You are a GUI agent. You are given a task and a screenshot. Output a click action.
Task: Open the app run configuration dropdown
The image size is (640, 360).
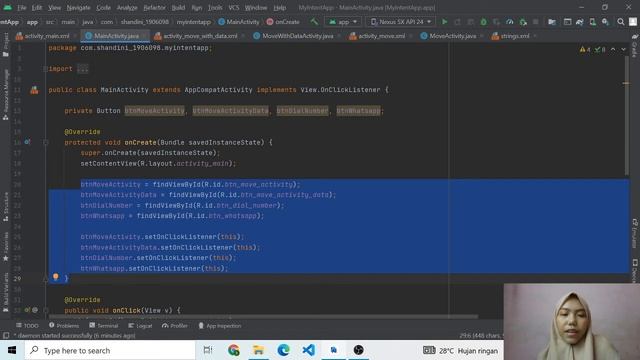pyautogui.click(x=343, y=22)
